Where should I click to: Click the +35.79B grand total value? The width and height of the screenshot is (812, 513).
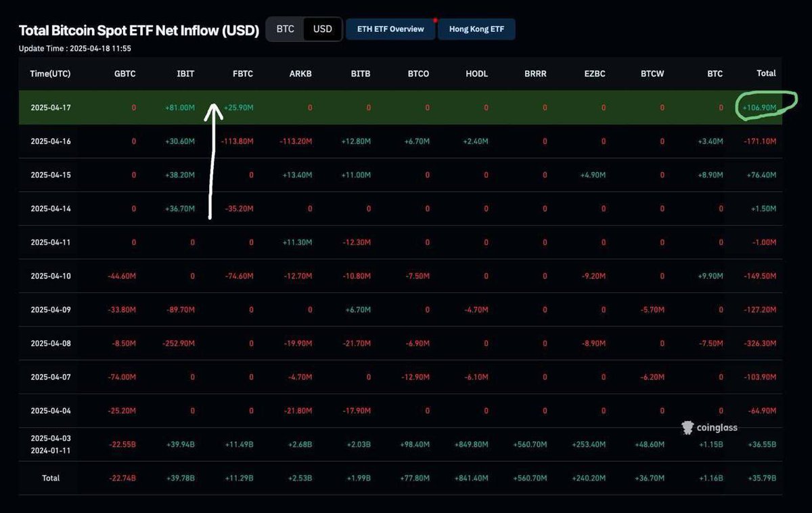click(x=761, y=478)
